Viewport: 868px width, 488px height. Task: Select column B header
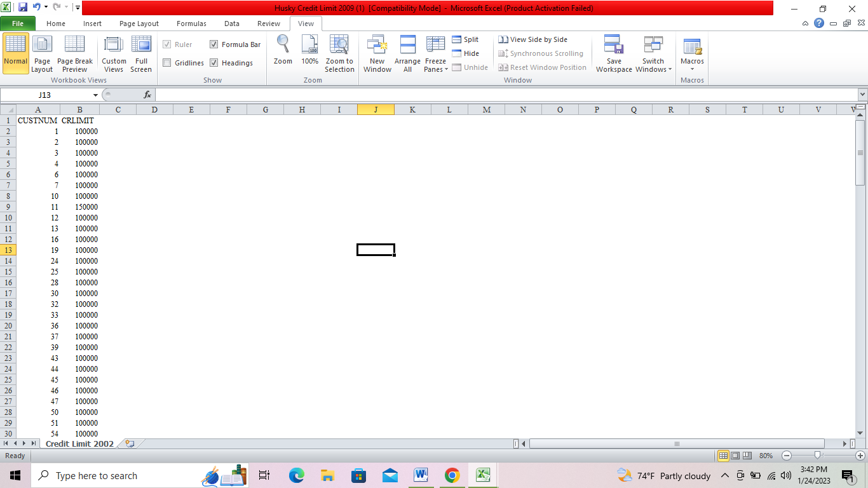tap(80, 110)
